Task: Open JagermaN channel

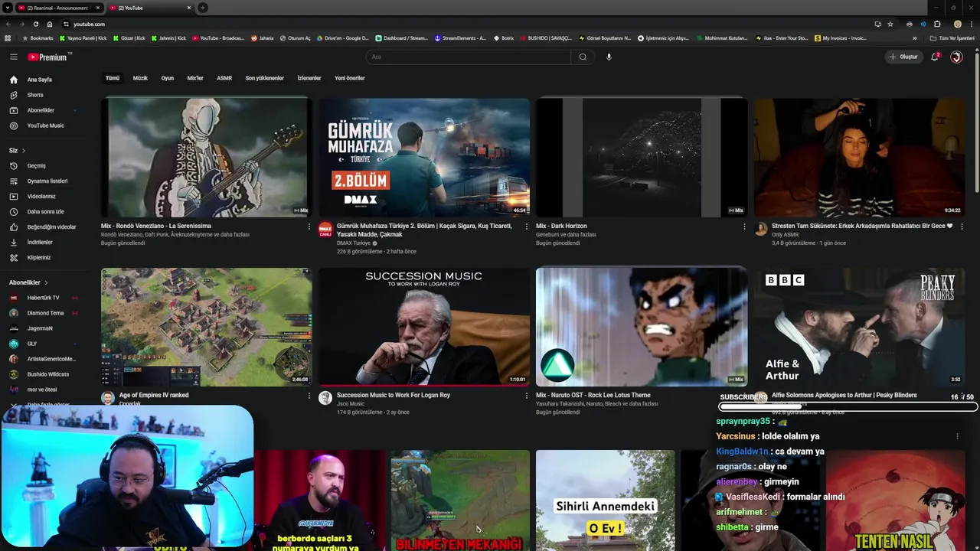Action: 42,328
